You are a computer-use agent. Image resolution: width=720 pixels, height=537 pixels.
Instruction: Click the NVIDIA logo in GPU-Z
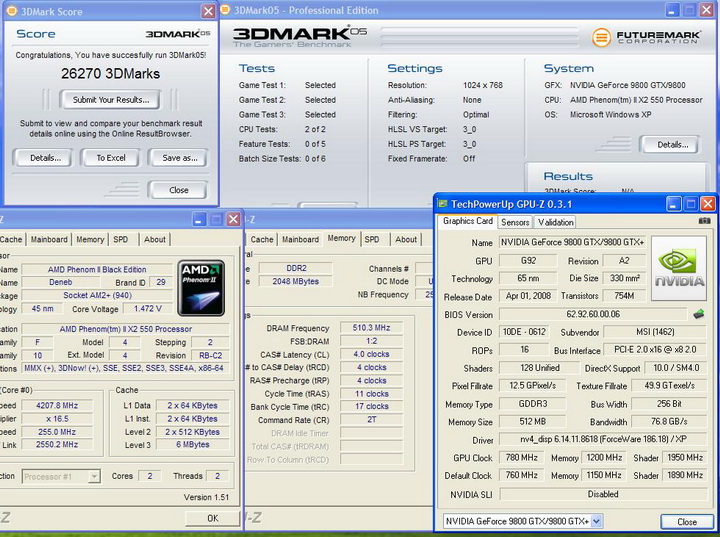pyautogui.click(x=679, y=268)
